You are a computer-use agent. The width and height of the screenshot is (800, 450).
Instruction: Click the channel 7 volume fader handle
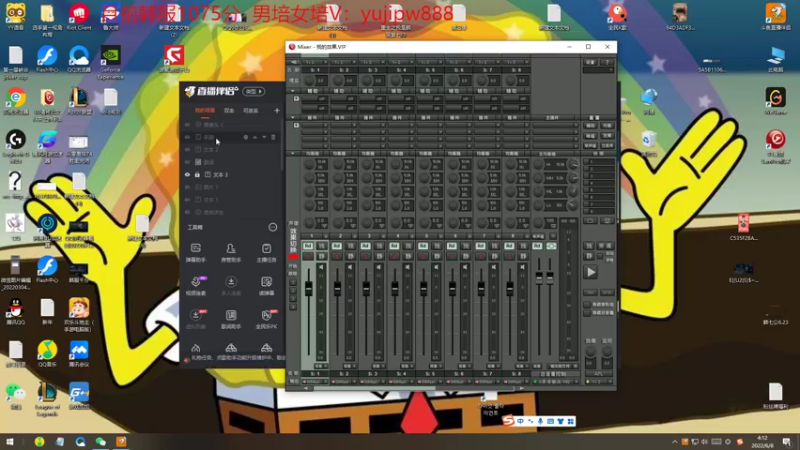pyautogui.click(x=481, y=289)
